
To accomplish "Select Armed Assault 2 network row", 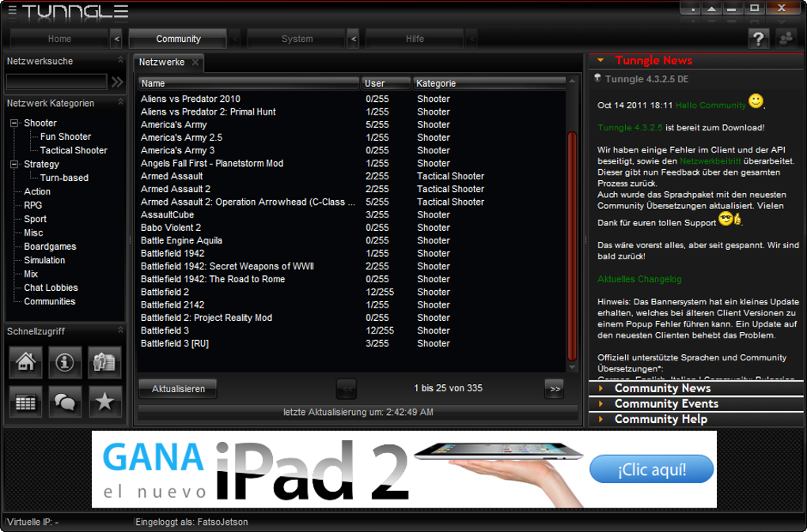I will [x=352, y=189].
